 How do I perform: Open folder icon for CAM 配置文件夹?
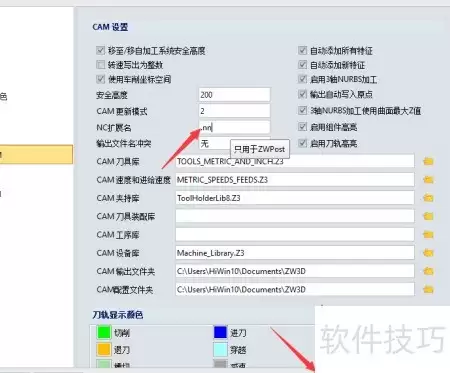(428, 289)
